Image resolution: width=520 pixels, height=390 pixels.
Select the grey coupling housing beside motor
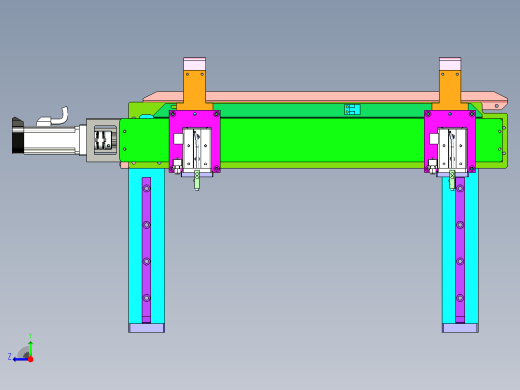103,140
